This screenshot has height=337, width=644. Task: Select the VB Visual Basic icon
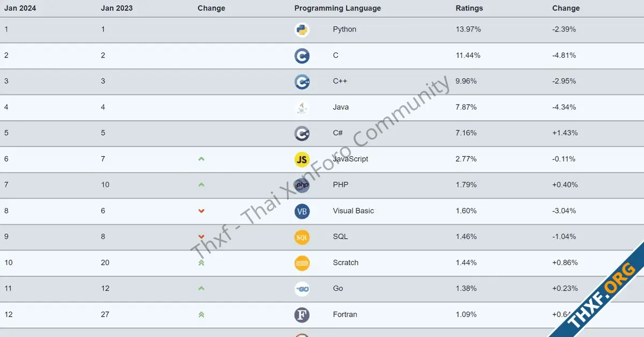pyautogui.click(x=302, y=211)
